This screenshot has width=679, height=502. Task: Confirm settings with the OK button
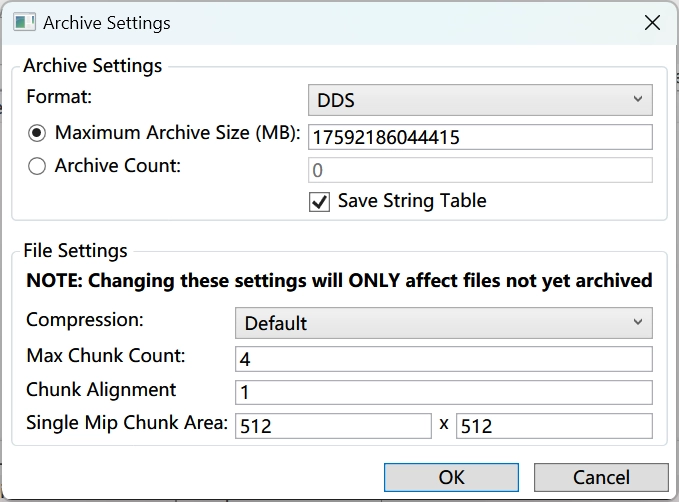451,477
